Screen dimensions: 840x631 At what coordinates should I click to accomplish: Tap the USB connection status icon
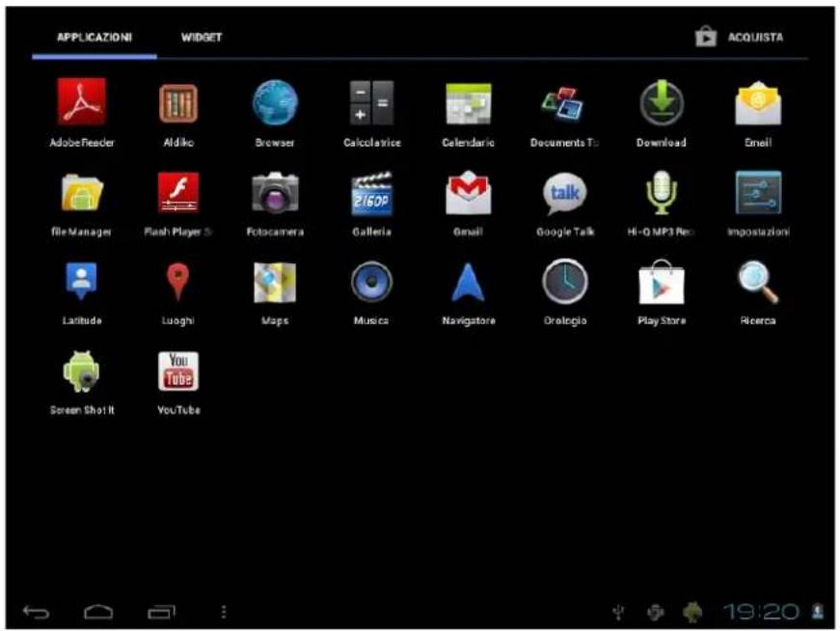[619, 612]
